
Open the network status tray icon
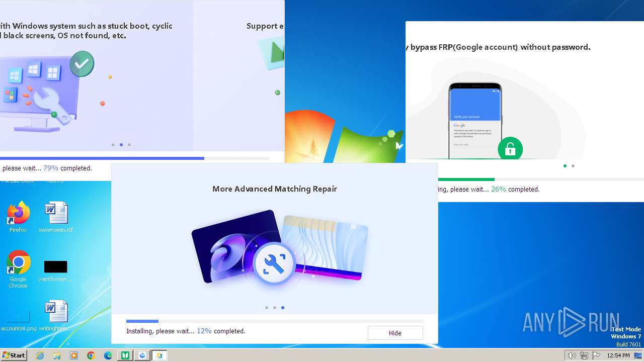click(x=584, y=355)
